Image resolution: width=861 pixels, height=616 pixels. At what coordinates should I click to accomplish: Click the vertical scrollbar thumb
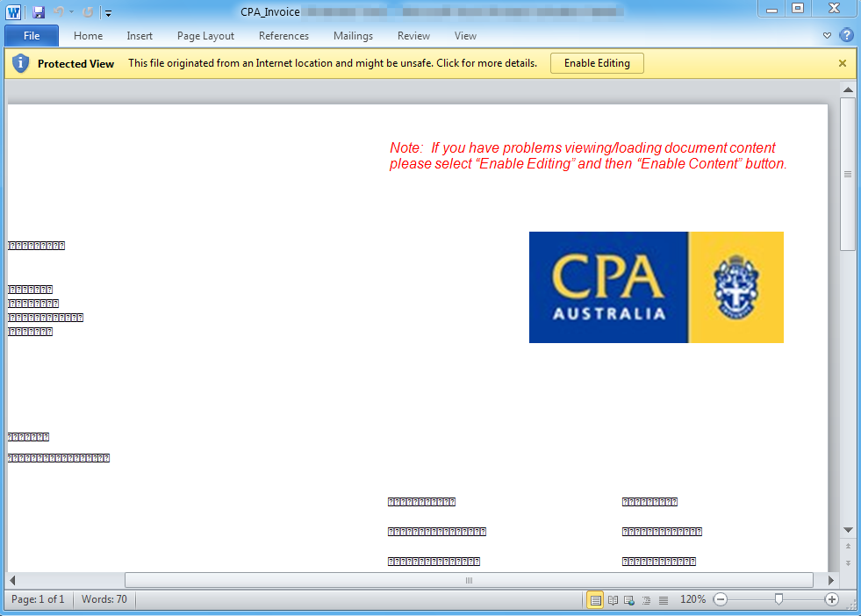[x=848, y=175]
